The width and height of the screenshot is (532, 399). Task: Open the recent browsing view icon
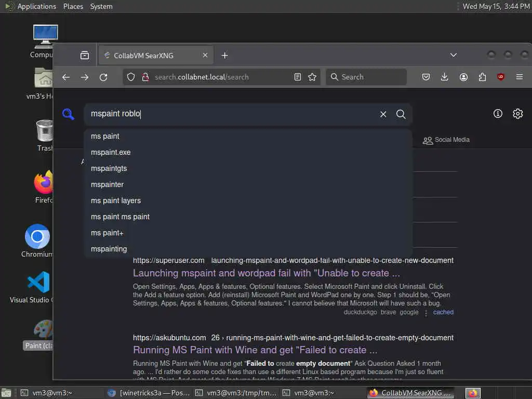(85, 55)
